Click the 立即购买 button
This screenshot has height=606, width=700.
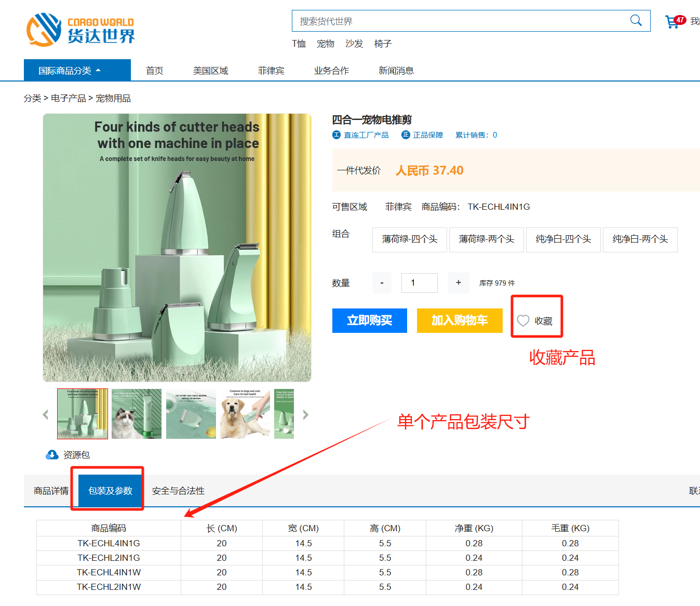click(370, 320)
